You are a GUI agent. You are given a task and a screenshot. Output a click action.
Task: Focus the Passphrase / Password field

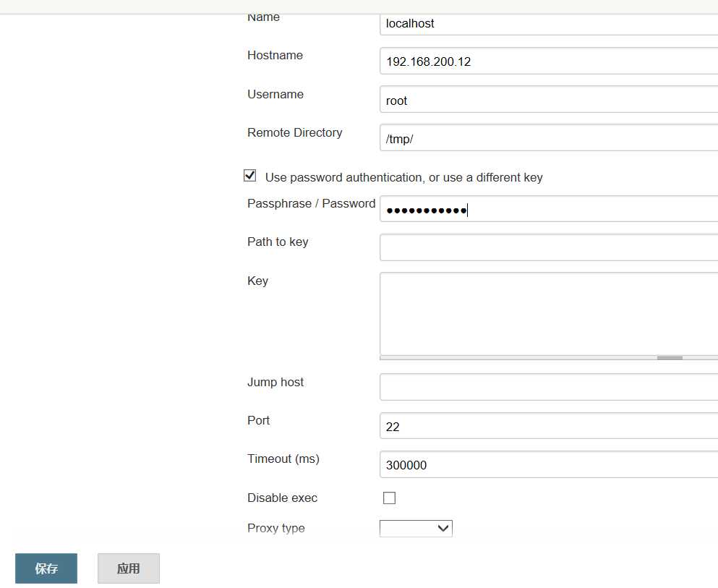click(549, 209)
